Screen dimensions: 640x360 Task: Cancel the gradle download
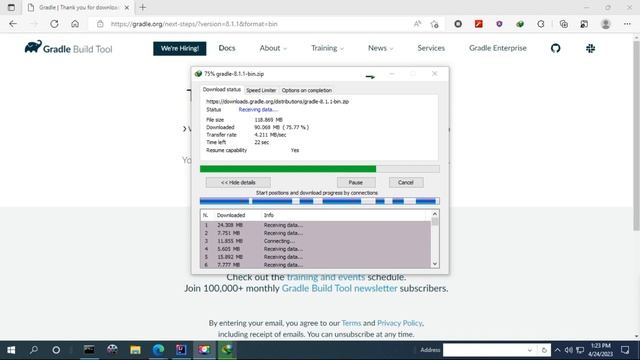pos(406,182)
